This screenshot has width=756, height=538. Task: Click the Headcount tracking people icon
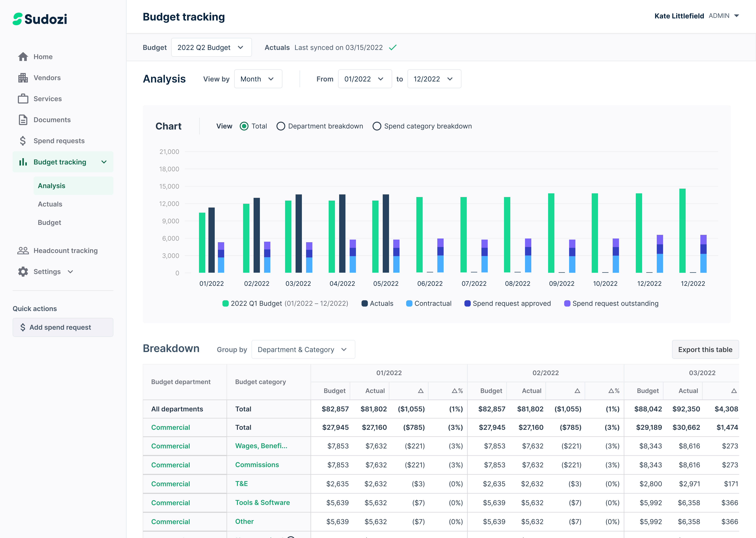23,250
